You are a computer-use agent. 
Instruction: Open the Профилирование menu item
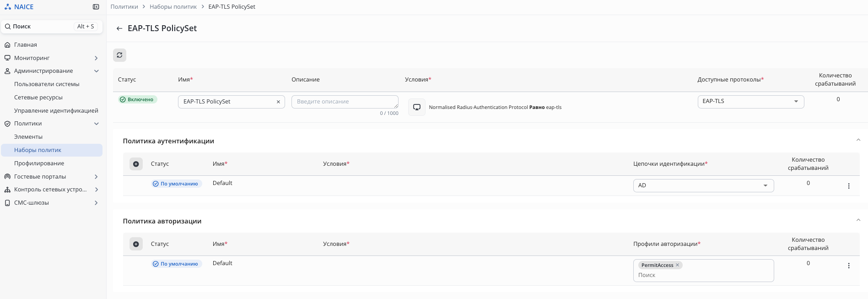click(x=39, y=163)
